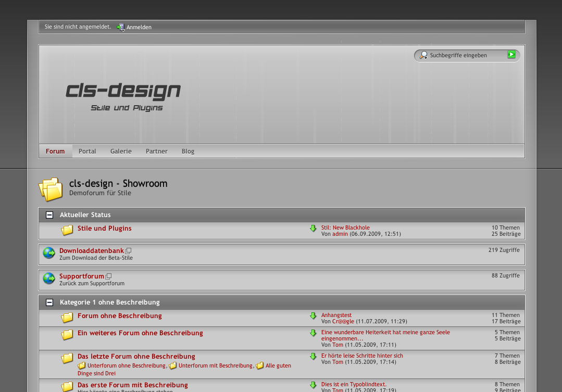Click the Anmelden login link

(139, 27)
